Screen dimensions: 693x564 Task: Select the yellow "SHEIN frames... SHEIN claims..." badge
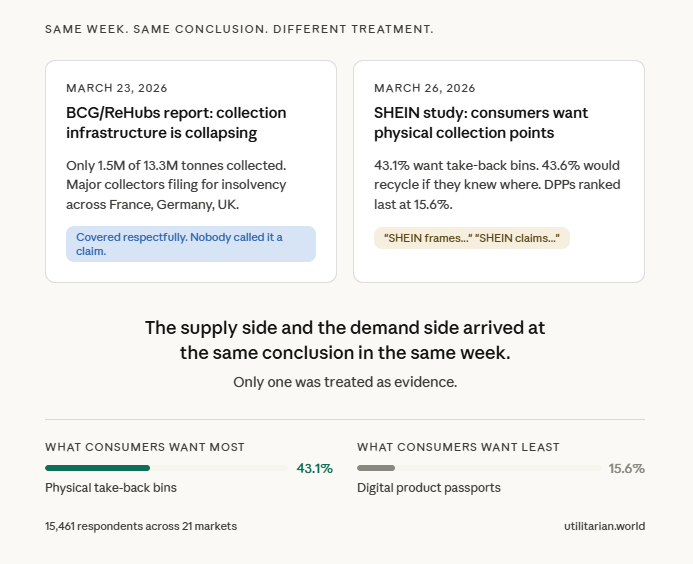pos(471,238)
